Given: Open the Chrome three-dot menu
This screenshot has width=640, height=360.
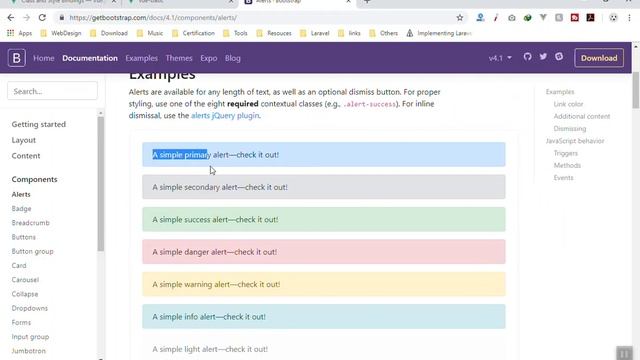Looking at the screenshot, I should tap(629, 18).
